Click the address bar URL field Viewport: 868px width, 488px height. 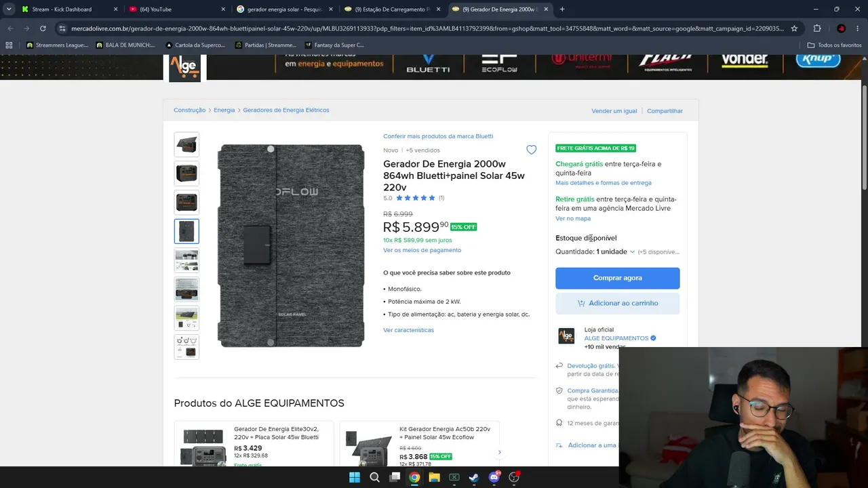tap(427, 28)
